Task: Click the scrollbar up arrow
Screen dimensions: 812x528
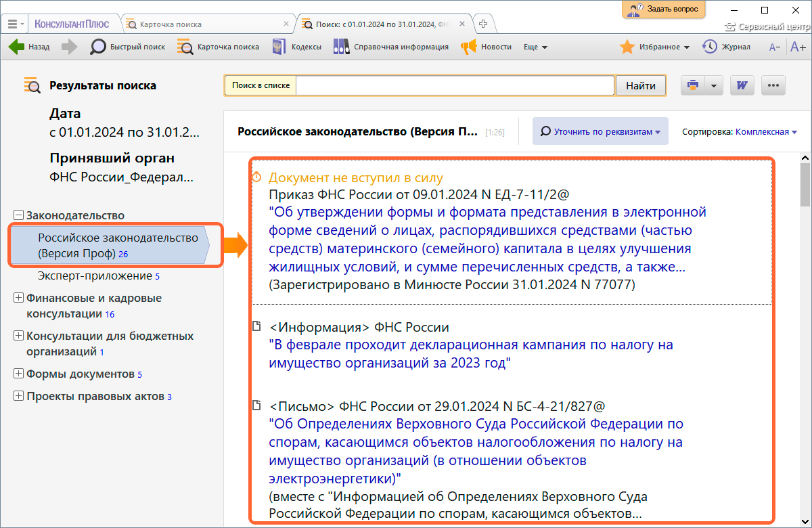Action: [x=805, y=158]
